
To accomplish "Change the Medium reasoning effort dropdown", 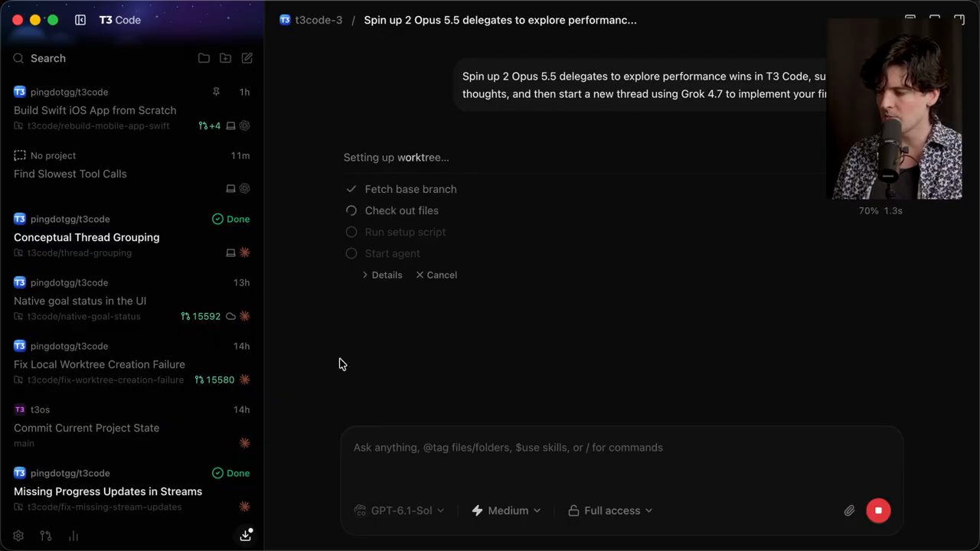I will (x=506, y=510).
